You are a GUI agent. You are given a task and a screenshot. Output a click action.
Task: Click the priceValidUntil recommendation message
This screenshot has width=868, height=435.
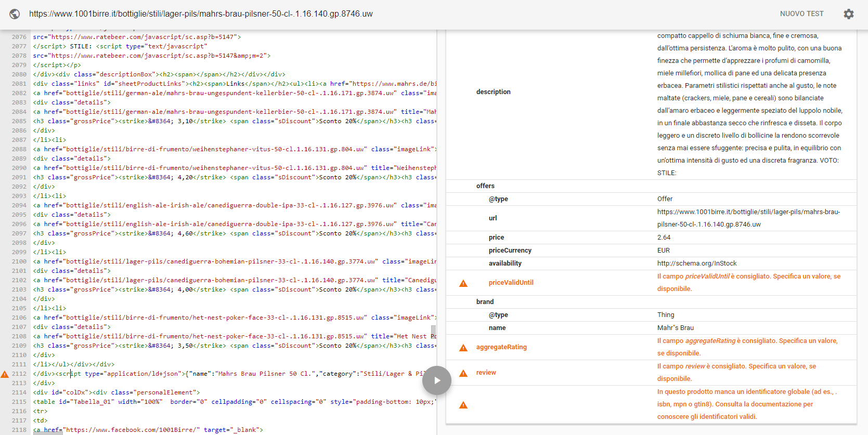(749, 283)
